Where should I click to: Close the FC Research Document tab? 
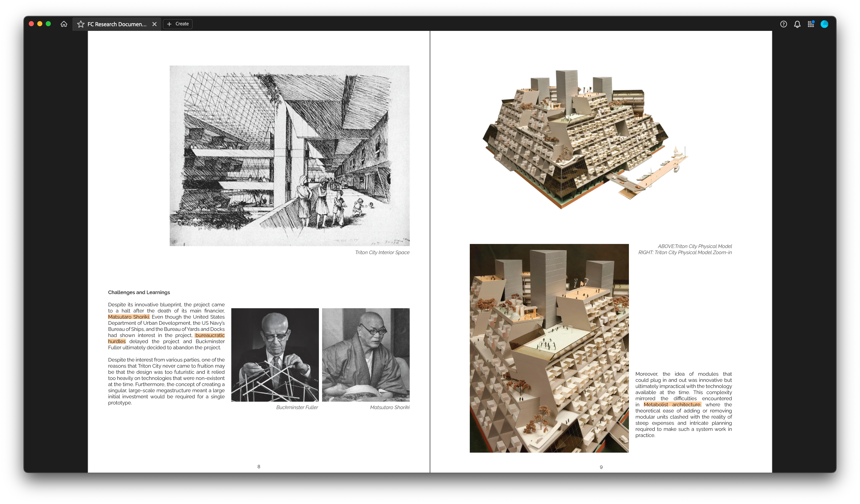pyautogui.click(x=154, y=24)
